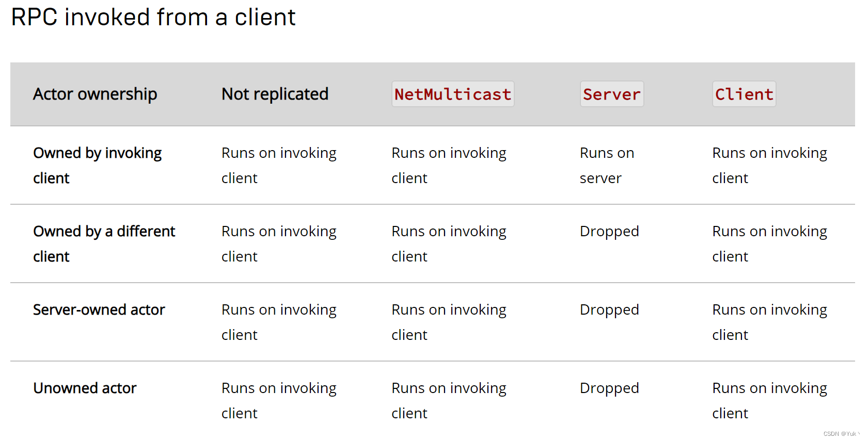Select 'Owned by a different client' row label

point(104,243)
